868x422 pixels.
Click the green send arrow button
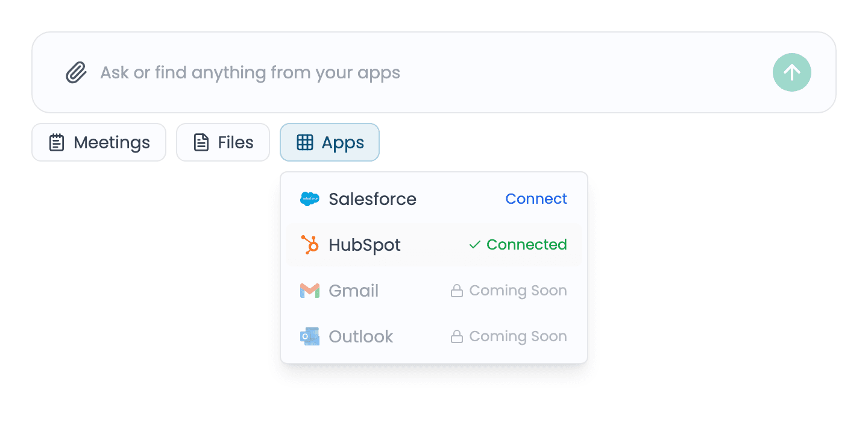click(x=792, y=72)
